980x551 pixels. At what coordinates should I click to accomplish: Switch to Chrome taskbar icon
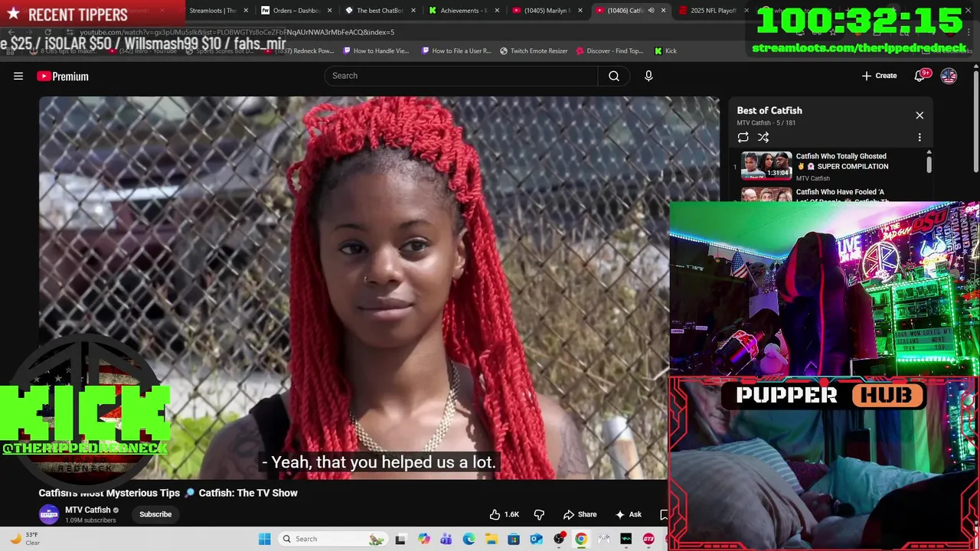(x=581, y=539)
